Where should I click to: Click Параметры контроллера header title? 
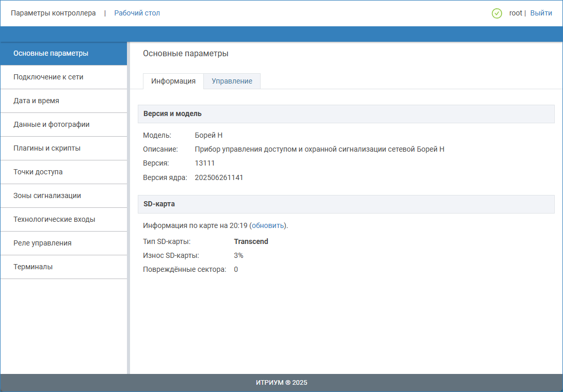coord(53,13)
